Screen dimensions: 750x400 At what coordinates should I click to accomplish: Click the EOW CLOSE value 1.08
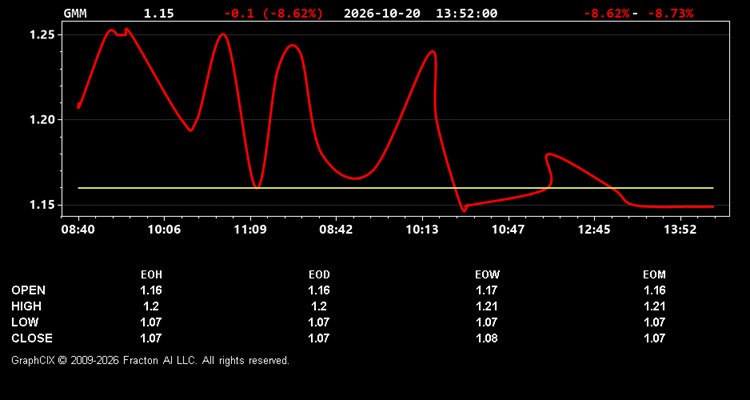tap(487, 338)
